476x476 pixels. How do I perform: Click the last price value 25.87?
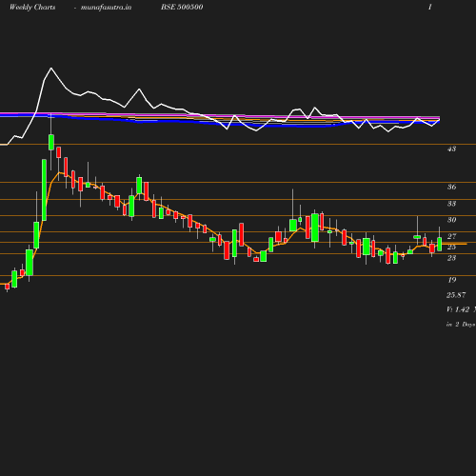click(x=456, y=295)
